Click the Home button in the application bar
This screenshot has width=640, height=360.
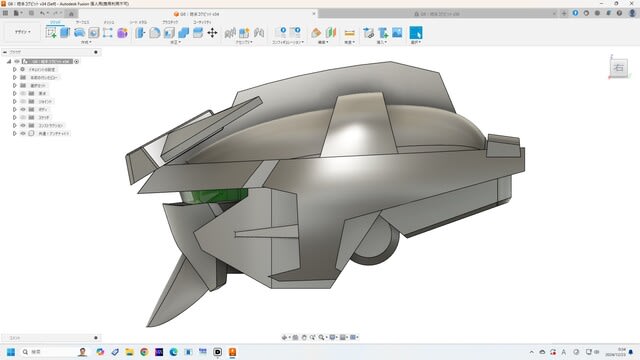point(71,13)
